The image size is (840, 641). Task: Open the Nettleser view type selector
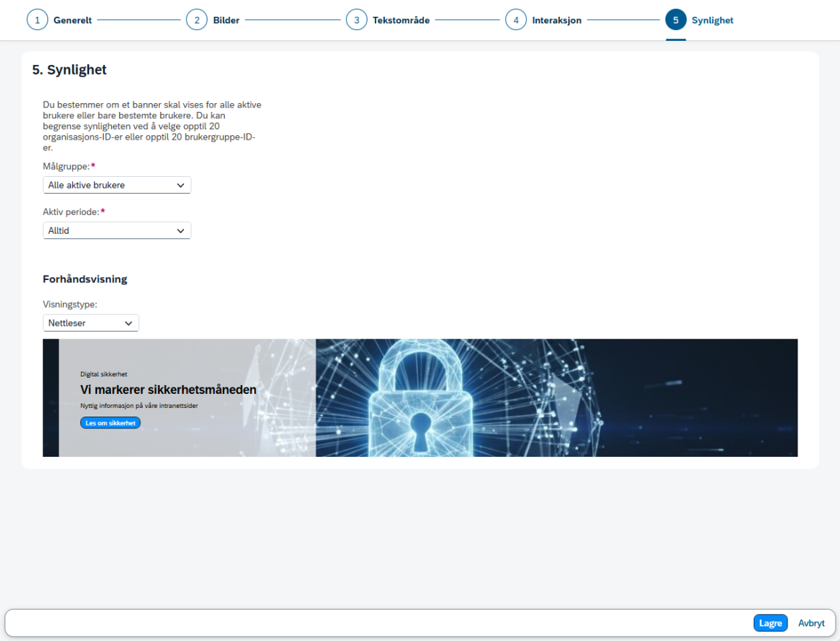click(x=91, y=323)
